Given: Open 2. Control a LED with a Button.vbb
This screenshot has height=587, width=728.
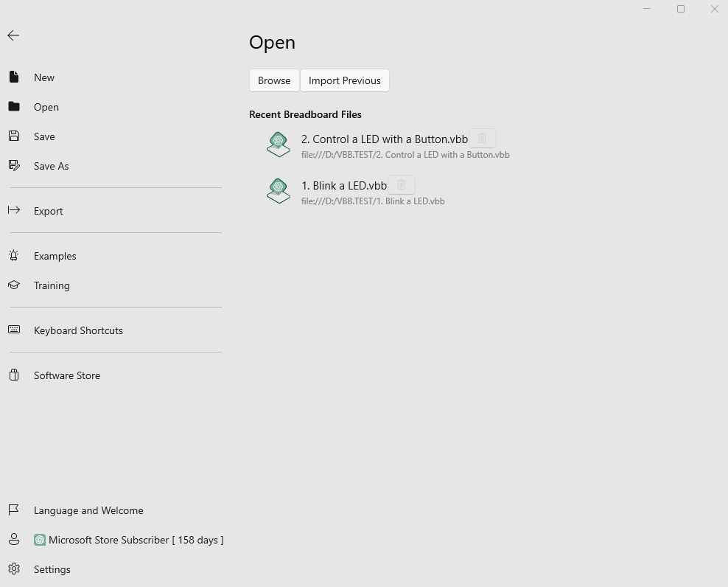Looking at the screenshot, I should [x=385, y=139].
